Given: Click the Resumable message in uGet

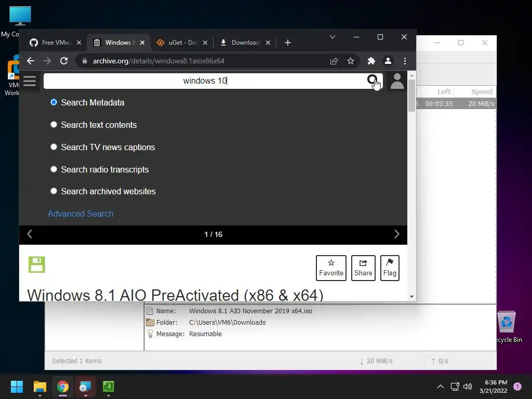Looking at the screenshot, I should coord(205,334).
